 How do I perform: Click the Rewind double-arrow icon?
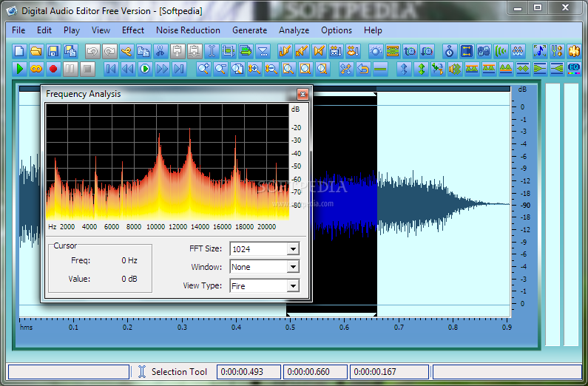click(128, 69)
